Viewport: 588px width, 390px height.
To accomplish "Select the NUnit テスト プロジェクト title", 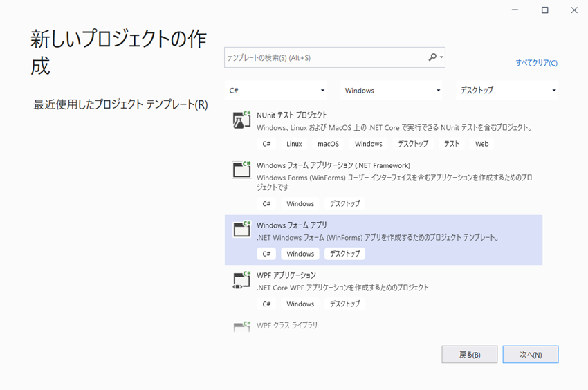I will coord(292,115).
